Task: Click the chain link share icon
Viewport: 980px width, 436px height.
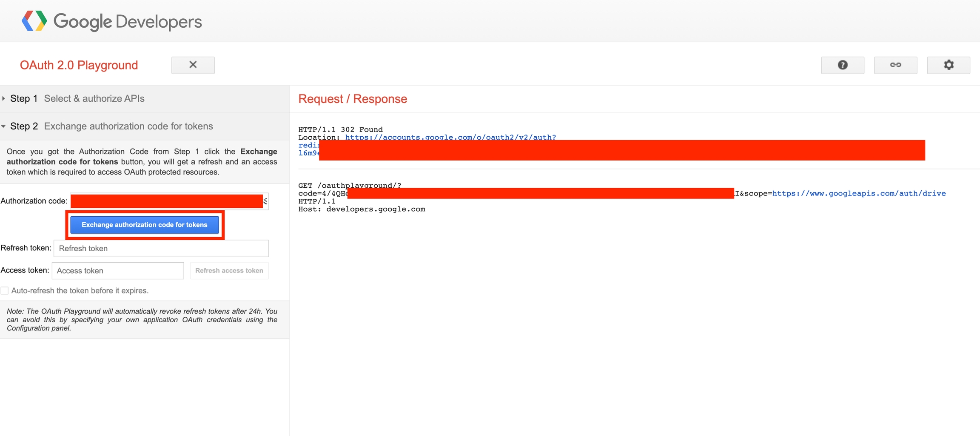Action: pos(895,65)
